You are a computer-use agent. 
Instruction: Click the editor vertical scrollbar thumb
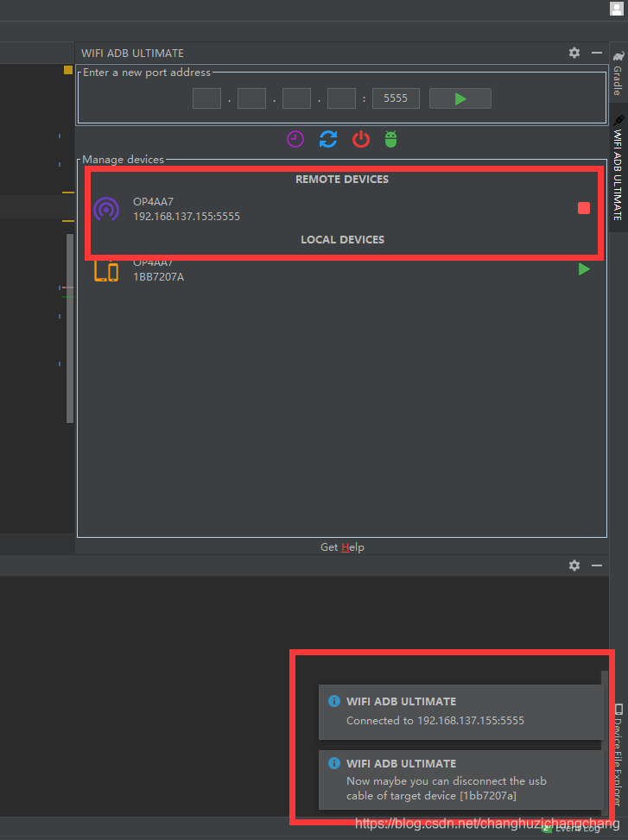[70, 328]
